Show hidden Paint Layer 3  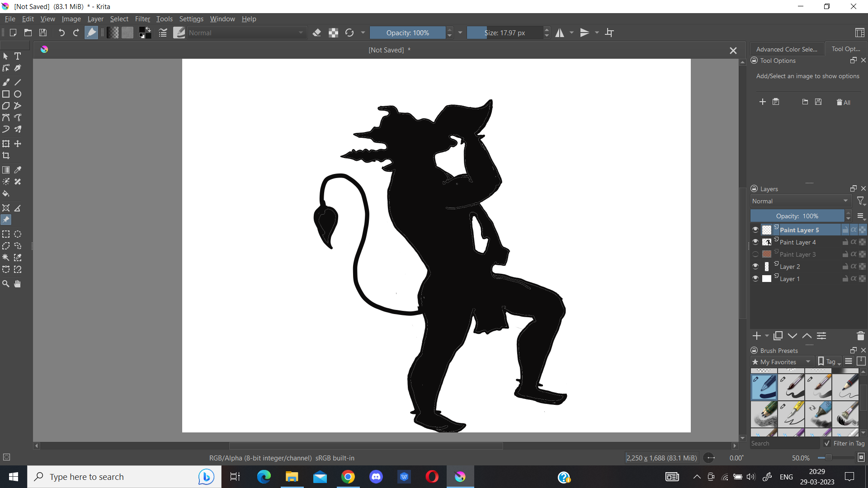[755, 254]
